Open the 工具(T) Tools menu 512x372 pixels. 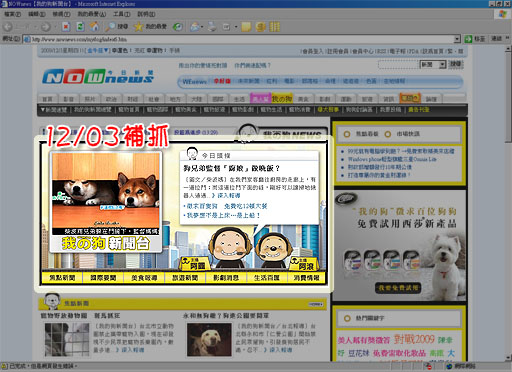[x=121, y=14]
